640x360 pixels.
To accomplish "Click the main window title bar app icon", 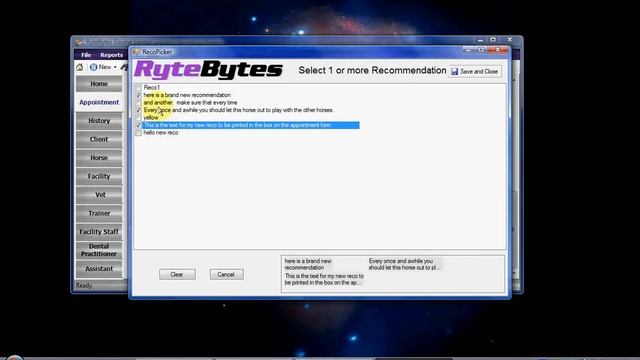I will [79, 42].
